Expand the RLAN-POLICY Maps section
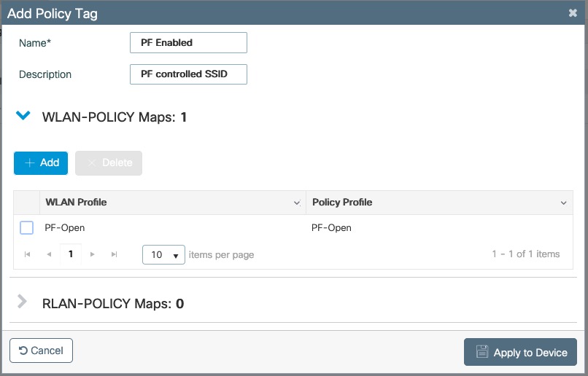Viewport: 588px width, 376px height. click(22, 302)
